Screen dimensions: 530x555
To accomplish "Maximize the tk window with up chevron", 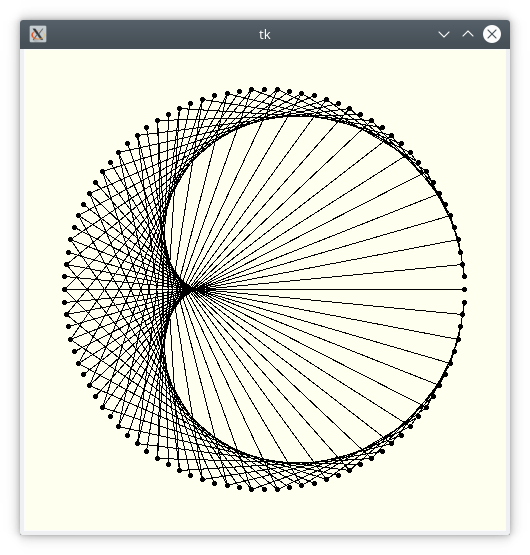I will point(468,34).
